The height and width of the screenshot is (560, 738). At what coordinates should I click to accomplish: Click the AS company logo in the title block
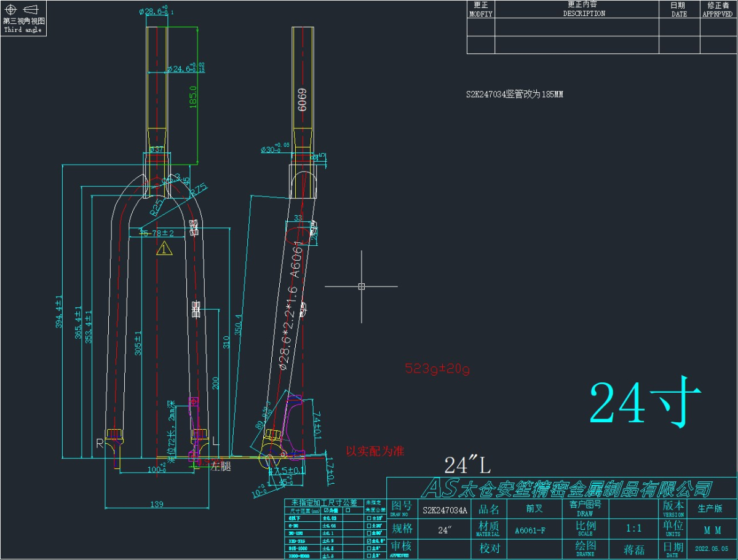click(440, 491)
